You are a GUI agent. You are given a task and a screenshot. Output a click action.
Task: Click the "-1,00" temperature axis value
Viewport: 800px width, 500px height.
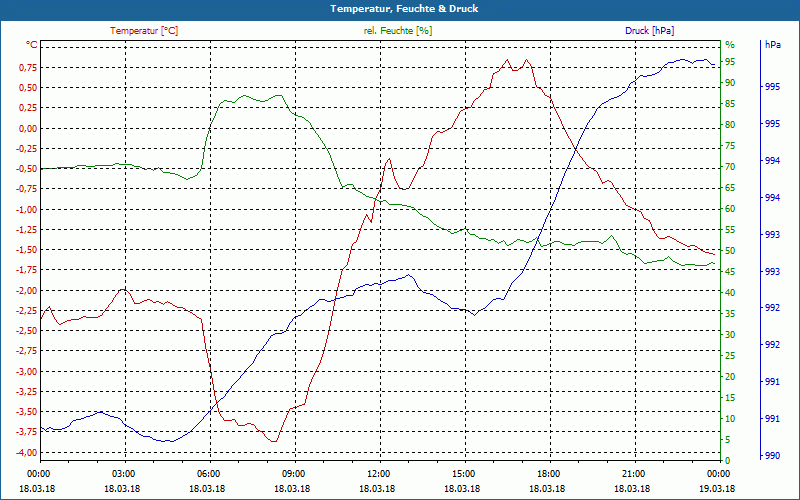click(x=27, y=210)
